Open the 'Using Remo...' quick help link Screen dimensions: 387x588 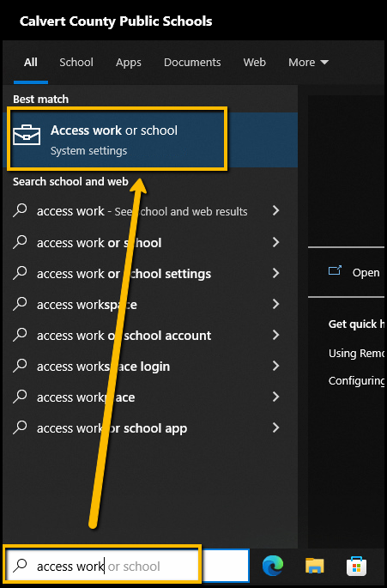tap(356, 354)
